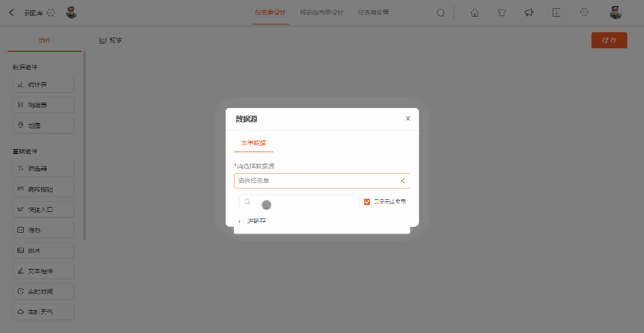Add a 实时时间 clock component

tap(43, 292)
